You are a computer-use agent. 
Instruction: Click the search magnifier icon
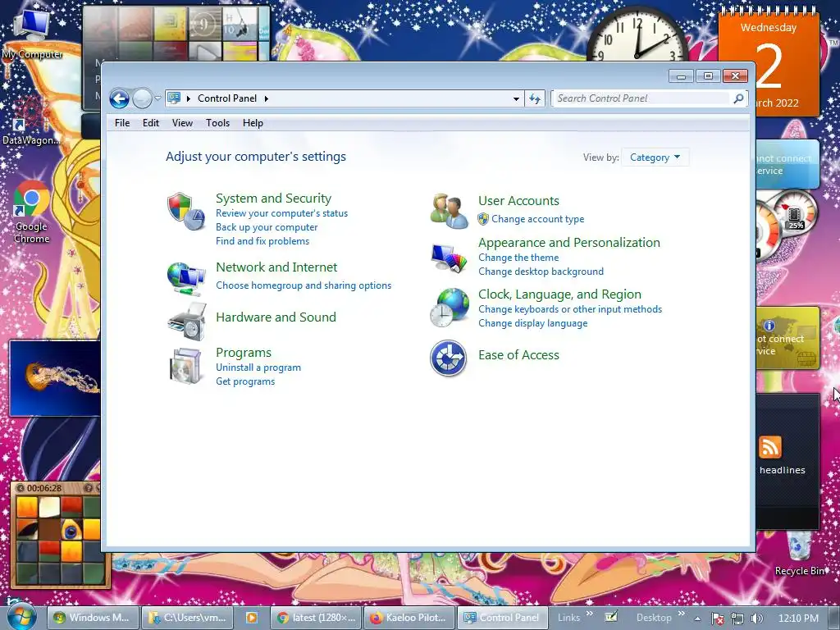coord(738,98)
